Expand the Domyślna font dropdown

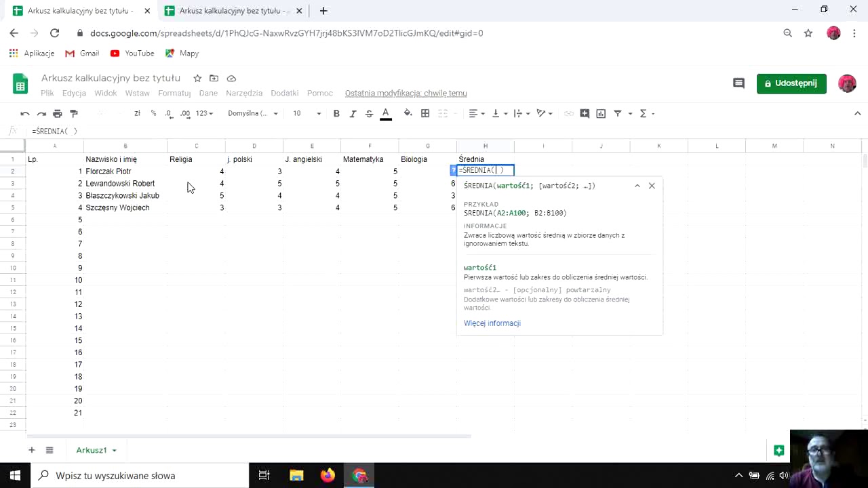(x=253, y=113)
